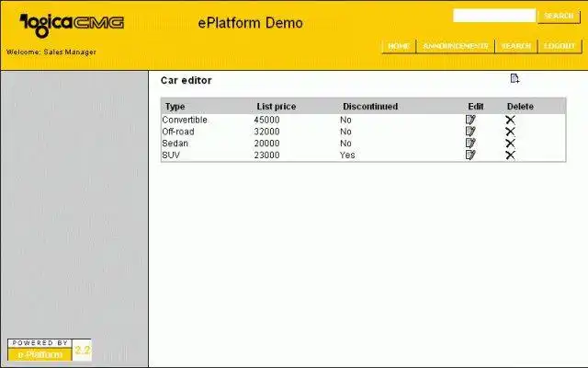Go to the Home menu item
This screenshot has width=588, height=368.
(399, 46)
